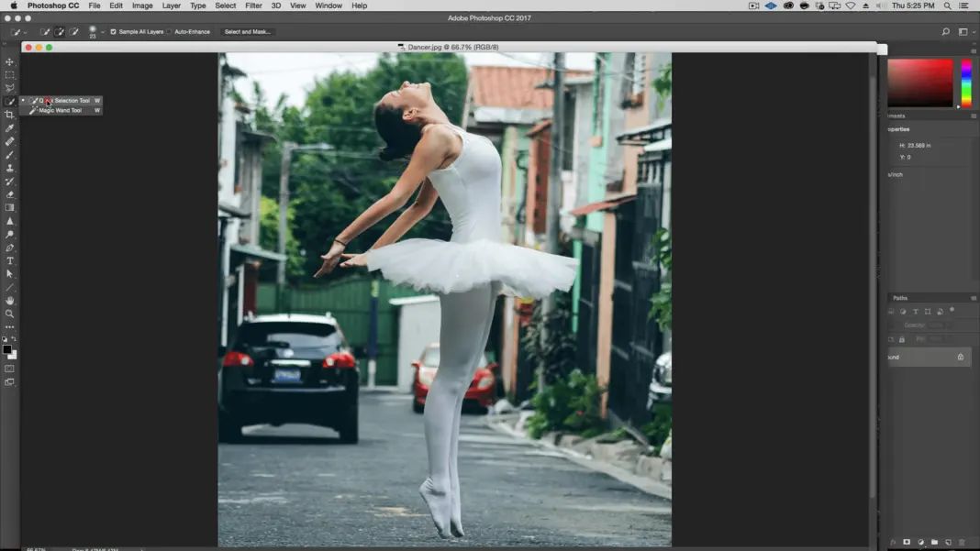Click new adjustment layer icon

[x=920, y=542]
